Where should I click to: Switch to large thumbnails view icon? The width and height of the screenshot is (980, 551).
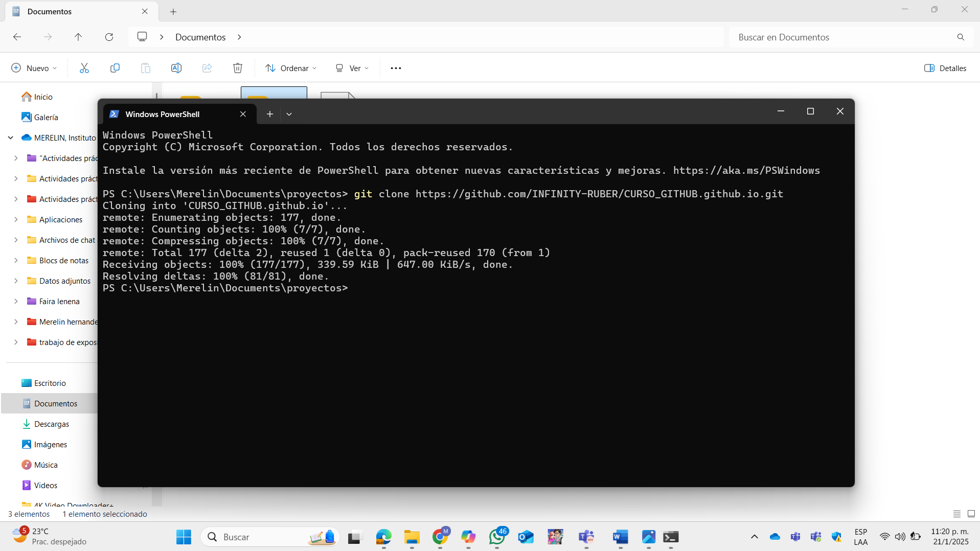[x=971, y=514]
